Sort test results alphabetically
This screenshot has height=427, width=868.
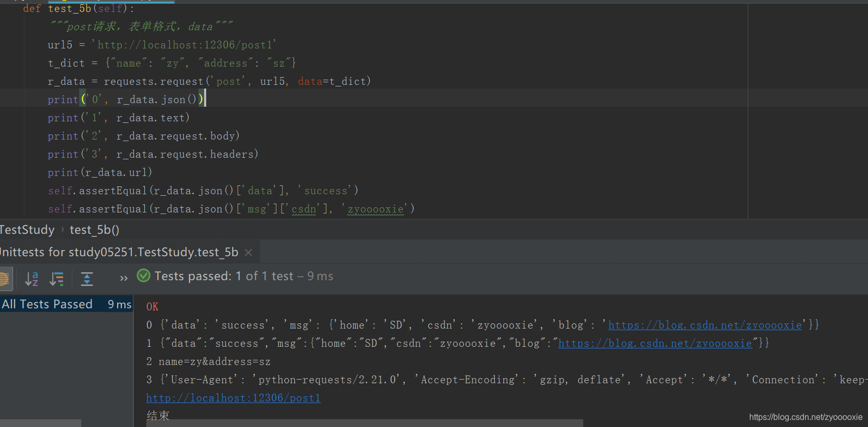(32, 279)
